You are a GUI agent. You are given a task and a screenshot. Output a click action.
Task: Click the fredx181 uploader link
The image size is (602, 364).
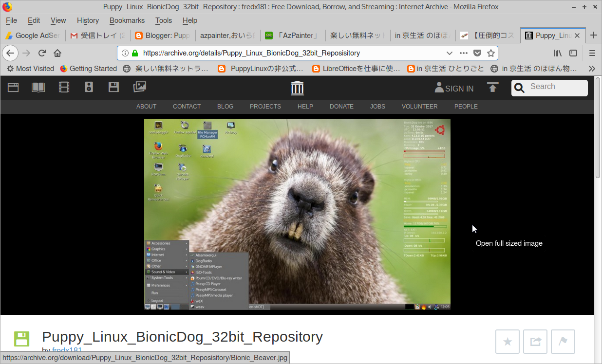click(x=67, y=350)
